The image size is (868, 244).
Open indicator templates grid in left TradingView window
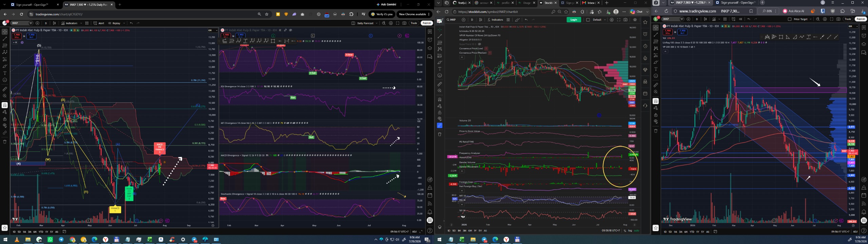point(87,23)
